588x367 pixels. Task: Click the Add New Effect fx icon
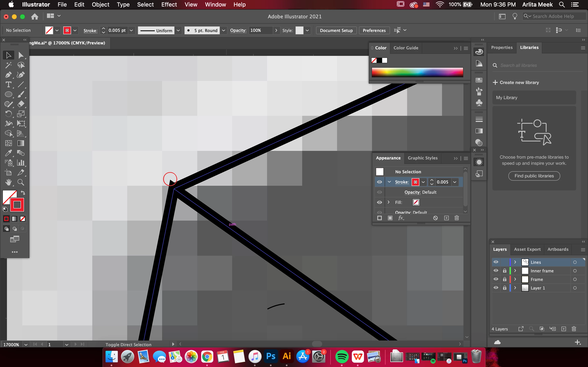pos(401,218)
